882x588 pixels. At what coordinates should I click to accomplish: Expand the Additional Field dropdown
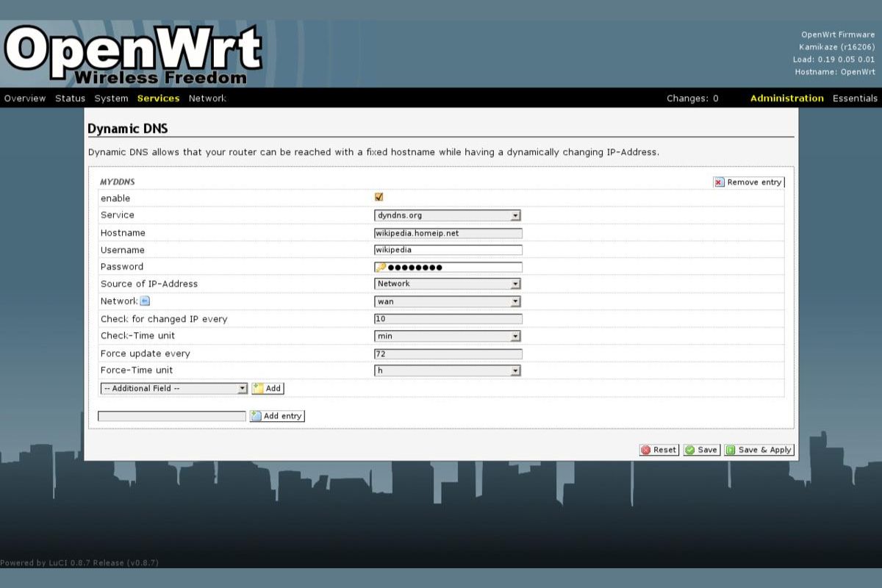[174, 388]
